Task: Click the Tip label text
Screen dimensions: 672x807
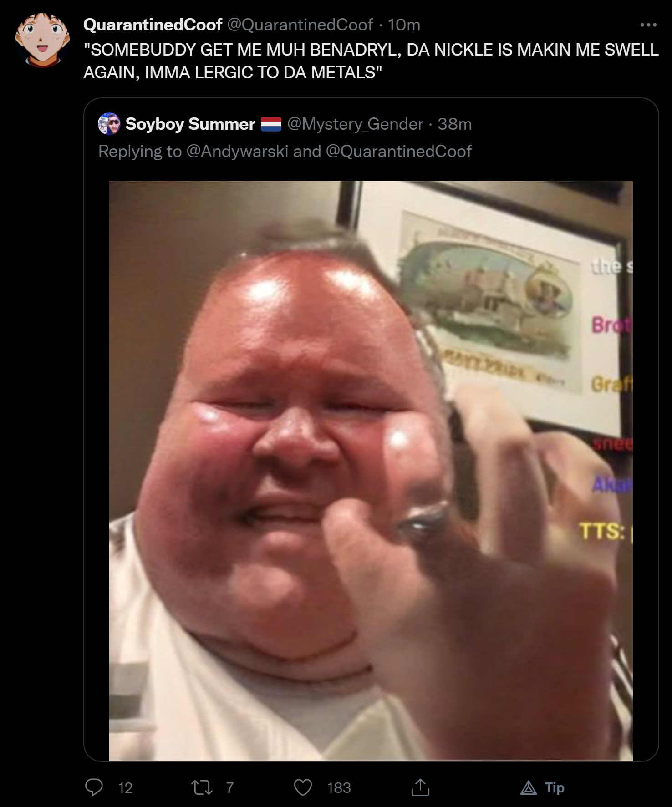Action: pyautogui.click(x=555, y=788)
